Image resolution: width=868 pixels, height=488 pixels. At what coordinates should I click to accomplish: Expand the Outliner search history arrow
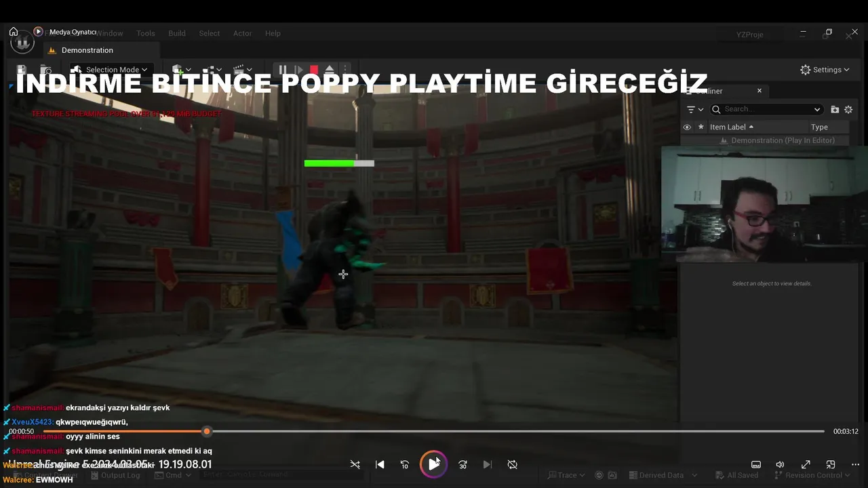(x=817, y=109)
